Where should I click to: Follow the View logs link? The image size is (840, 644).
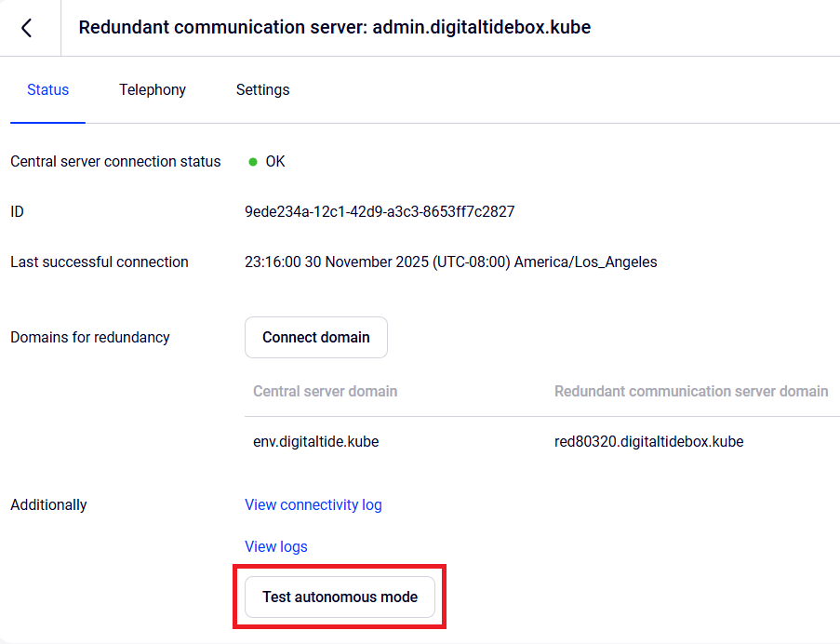(276, 547)
